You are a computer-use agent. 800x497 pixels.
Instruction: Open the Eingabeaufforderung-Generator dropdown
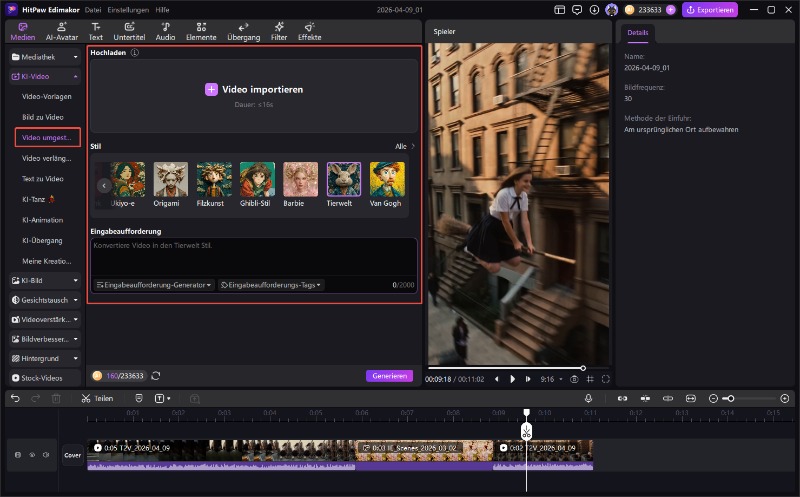pos(153,285)
